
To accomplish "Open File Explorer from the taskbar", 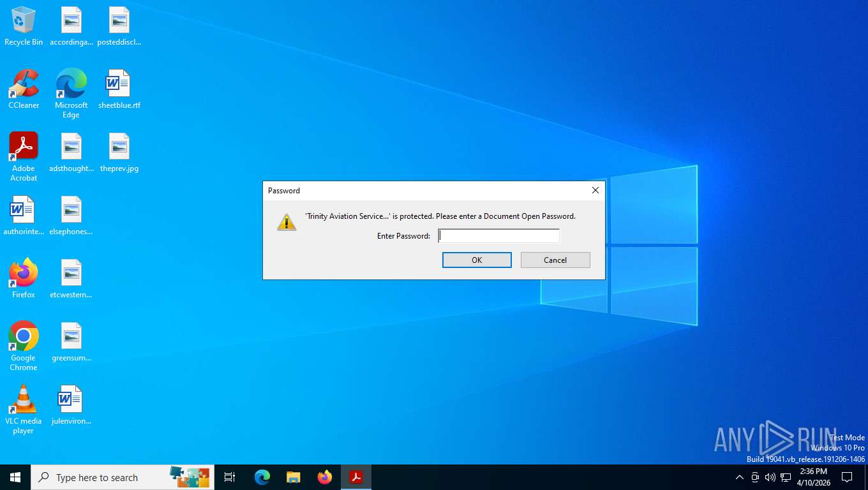I will (293, 477).
